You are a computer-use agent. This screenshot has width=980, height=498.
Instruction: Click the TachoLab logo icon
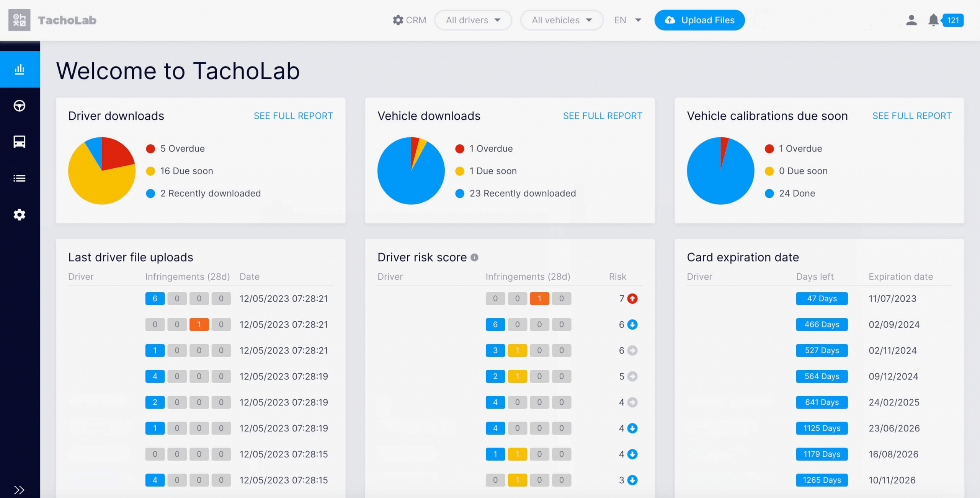19,20
